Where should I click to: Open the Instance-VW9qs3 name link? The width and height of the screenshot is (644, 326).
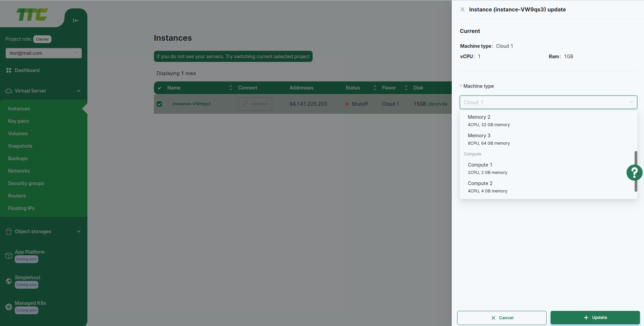(192, 104)
